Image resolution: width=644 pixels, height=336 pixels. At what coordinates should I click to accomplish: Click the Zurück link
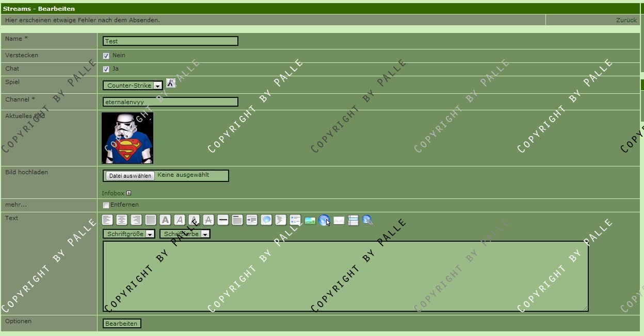pos(626,20)
